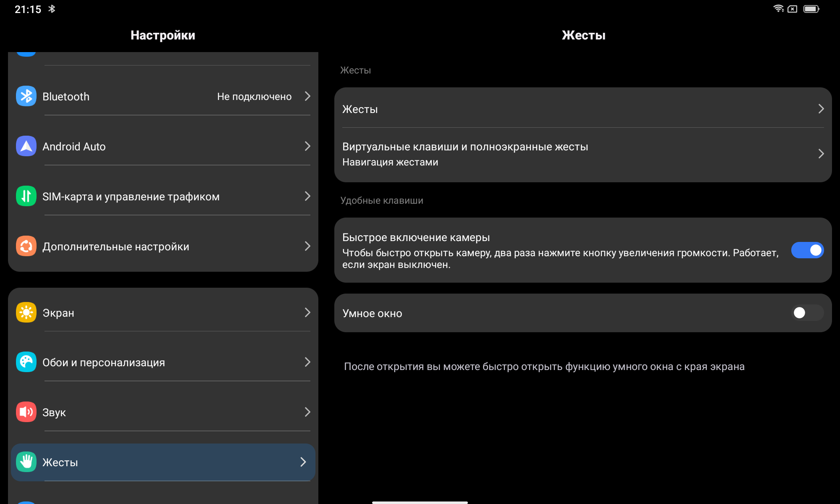Screen dimensions: 840x504
Task: Open Виртуальные клавиши и полноэкранные жесты
Action: (x=583, y=154)
